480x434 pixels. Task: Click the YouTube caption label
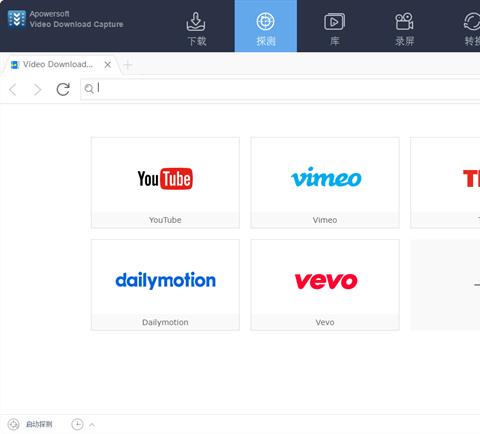[x=165, y=220]
